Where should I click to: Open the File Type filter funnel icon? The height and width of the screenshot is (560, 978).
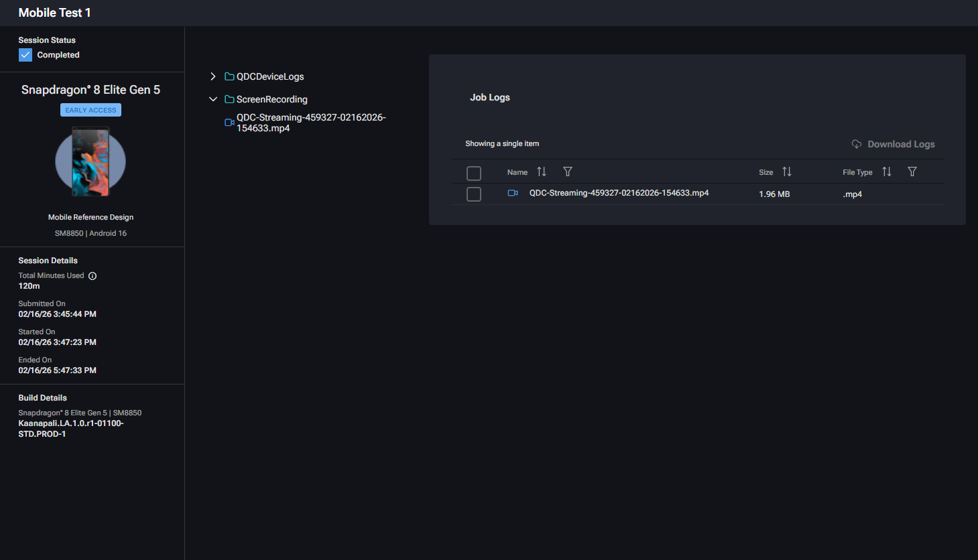(x=912, y=172)
